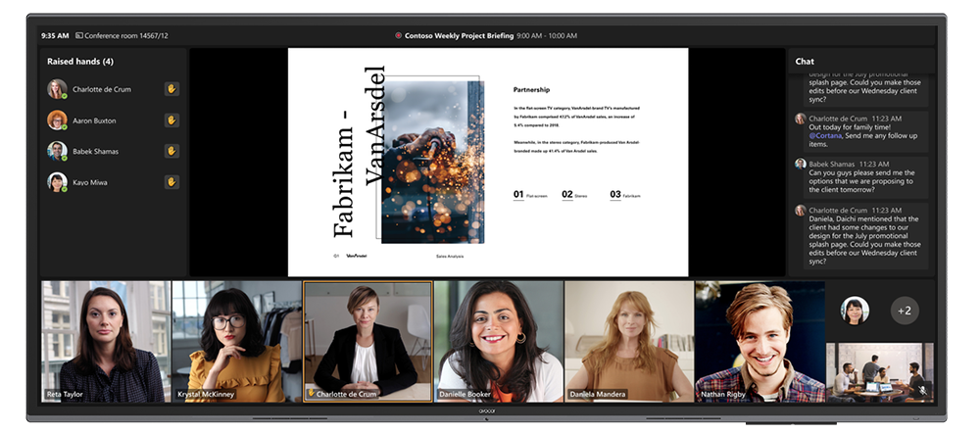
Task: Click 'Fabrikam - VanArsdel' vertical slide title
Action: tap(359, 152)
